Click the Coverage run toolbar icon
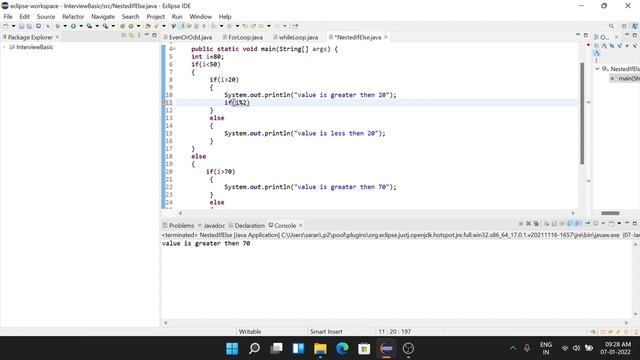This screenshot has width=640, height=360. (89, 26)
